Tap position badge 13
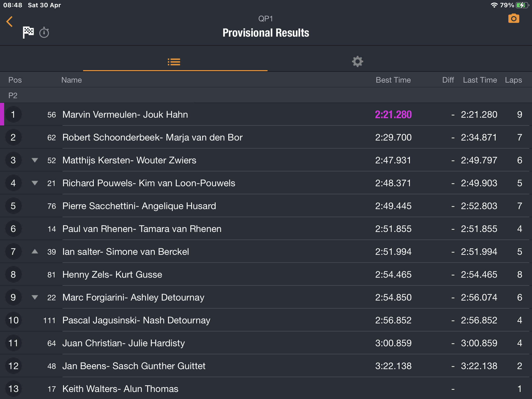The height and width of the screenshot is (399, 532). [13, 389]
